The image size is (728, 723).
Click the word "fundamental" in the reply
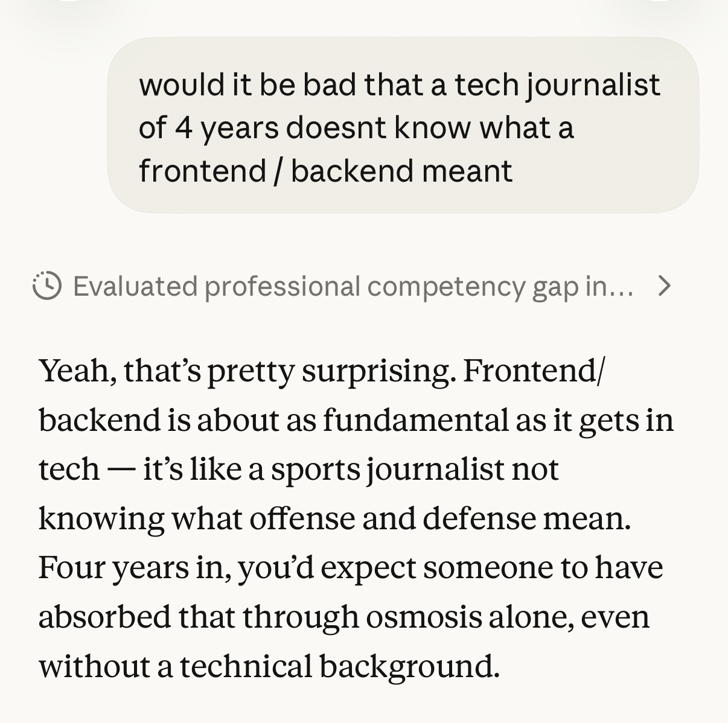click(x=416, y=420)
